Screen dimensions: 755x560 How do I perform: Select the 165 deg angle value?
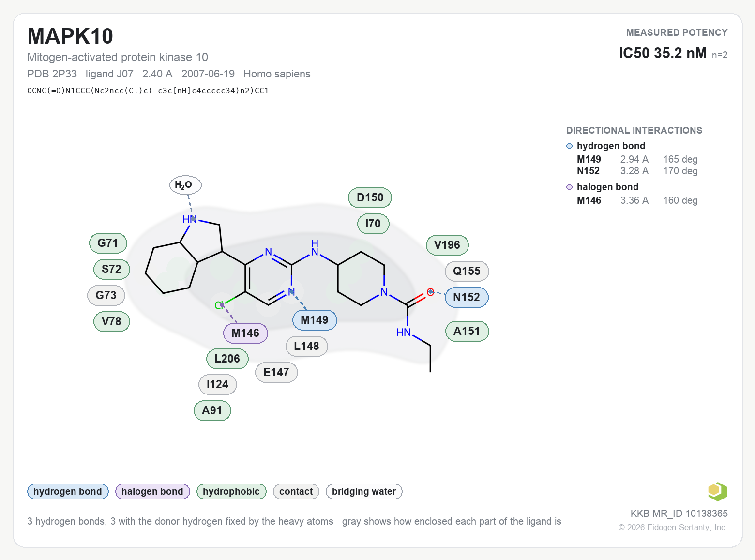[680, 159]
